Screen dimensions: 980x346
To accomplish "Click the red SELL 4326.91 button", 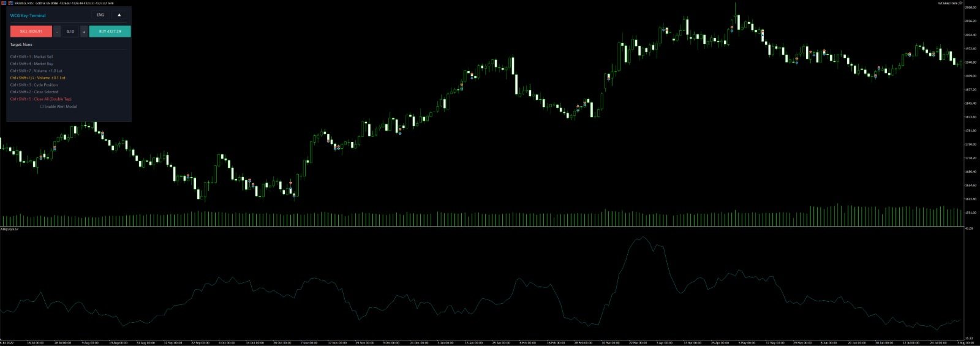I will [31, 31].
